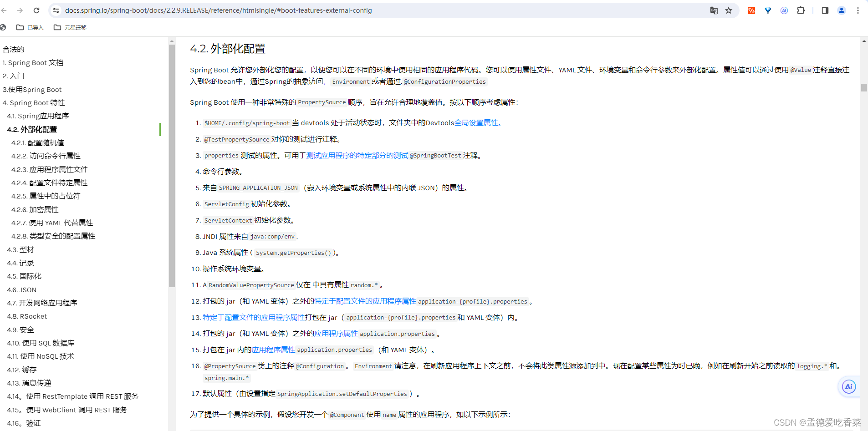Open sidebar item 2. 入门

[x=14, y=76]
